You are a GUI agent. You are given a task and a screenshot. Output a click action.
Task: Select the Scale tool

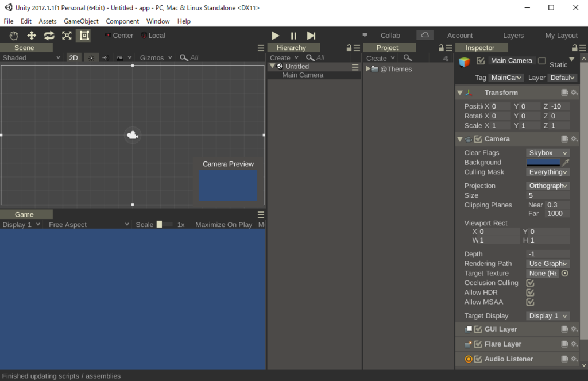[x=66, y=35]
